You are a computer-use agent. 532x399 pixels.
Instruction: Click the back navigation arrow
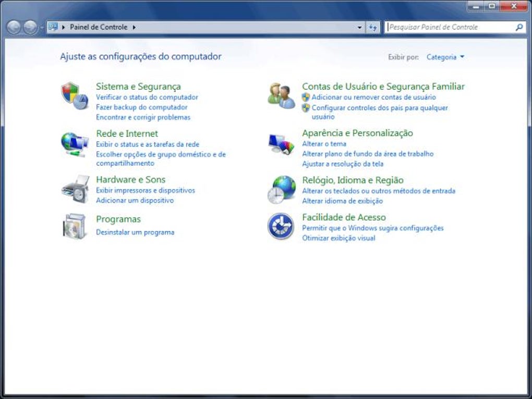click(14, 27)
